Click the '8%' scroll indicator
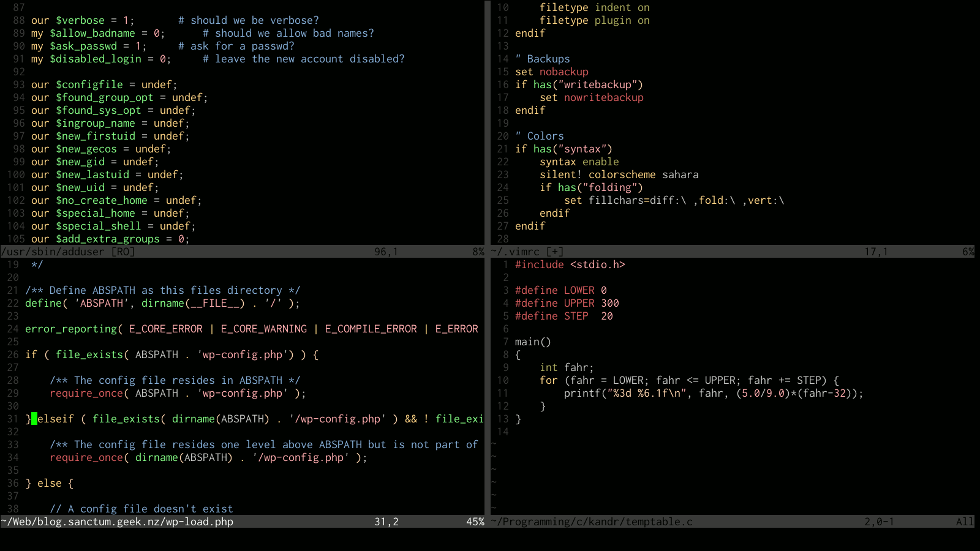The image size is (980, 551). (478, 252)
